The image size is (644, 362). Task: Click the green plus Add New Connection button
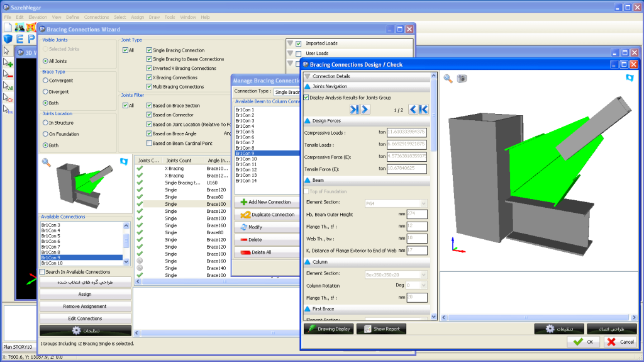(265, 202)
